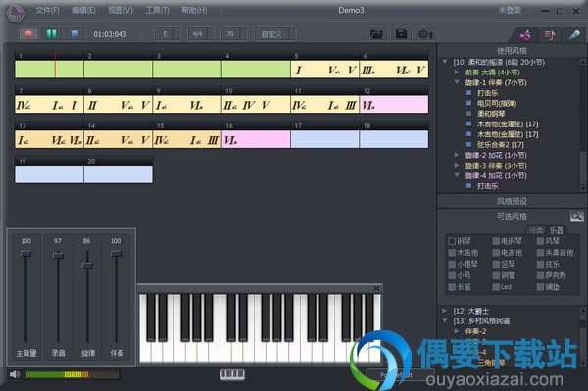The image size is (588, 391).
Task: Switch to the purple music notes style tab icon
Action: 525,35
